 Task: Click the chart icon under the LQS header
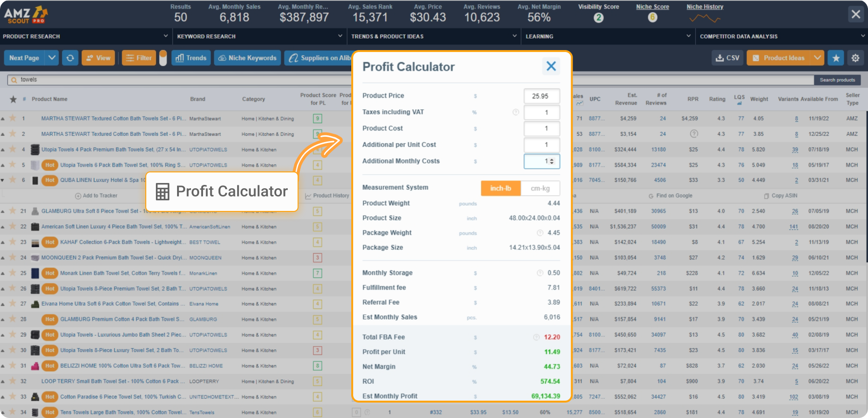point(740,103)
